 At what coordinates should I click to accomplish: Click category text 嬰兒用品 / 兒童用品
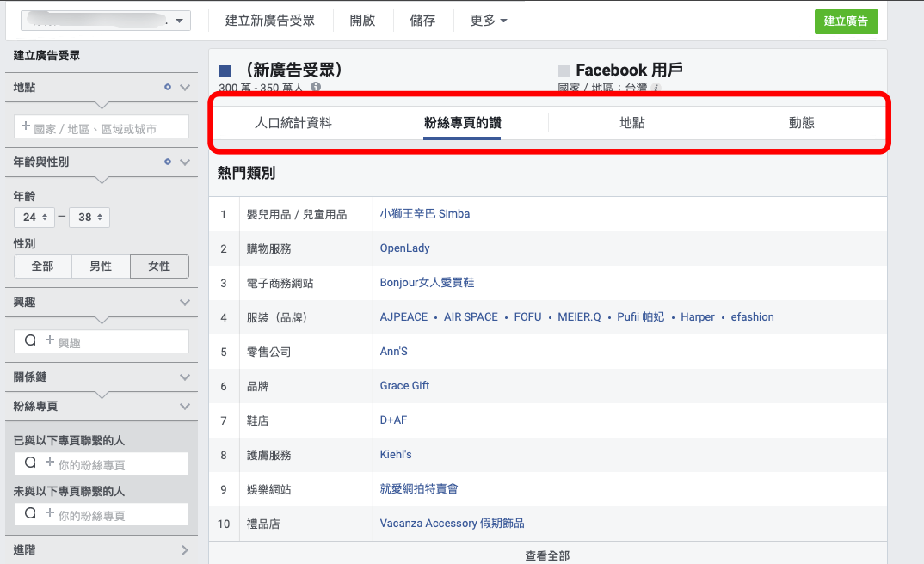pos(297,214)
